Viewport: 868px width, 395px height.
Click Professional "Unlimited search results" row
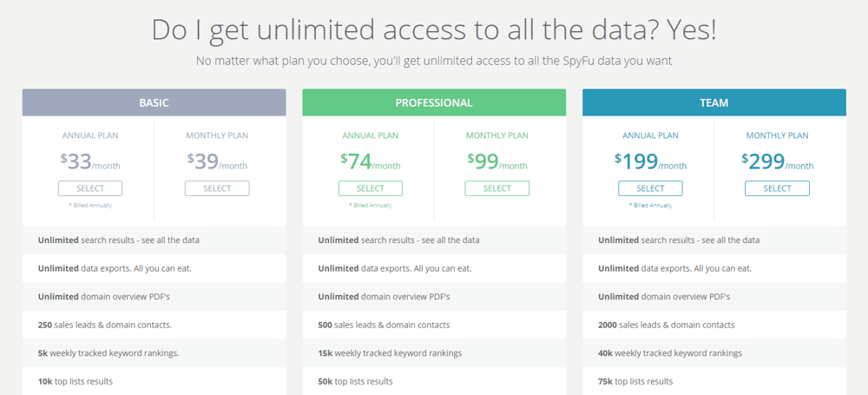434,240
